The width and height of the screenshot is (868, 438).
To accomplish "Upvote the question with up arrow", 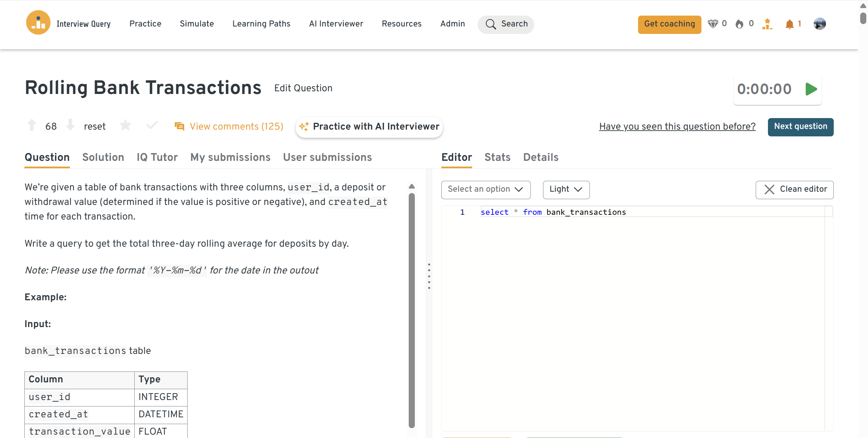I will pos(32,125).
